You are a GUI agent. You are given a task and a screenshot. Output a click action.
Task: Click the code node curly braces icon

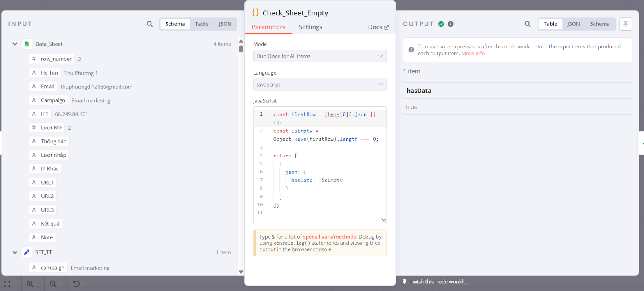pyautogui.click(x=255, y=12)
